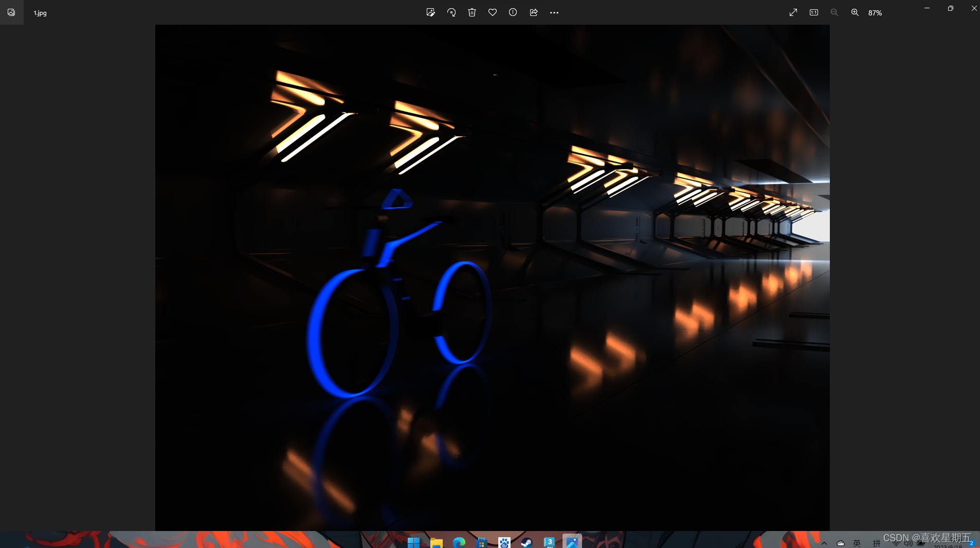
Task: Open the Edit image tool
Action: click(x=431, y=12)
